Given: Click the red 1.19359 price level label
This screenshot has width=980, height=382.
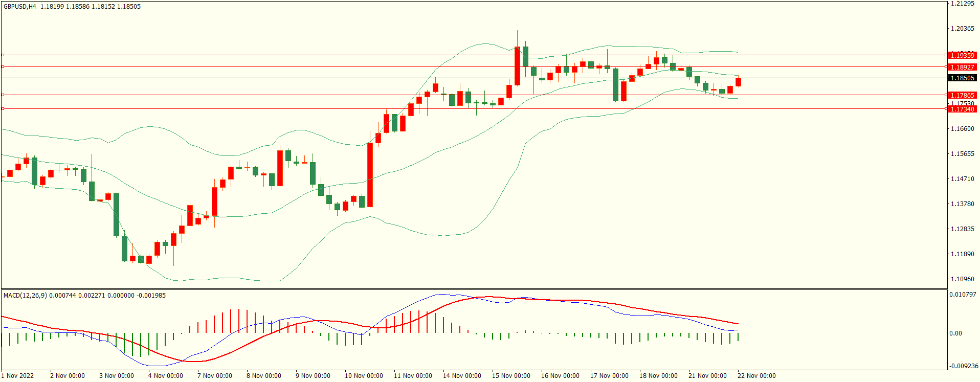Looking at the screenshot, I should pos(962,55).
